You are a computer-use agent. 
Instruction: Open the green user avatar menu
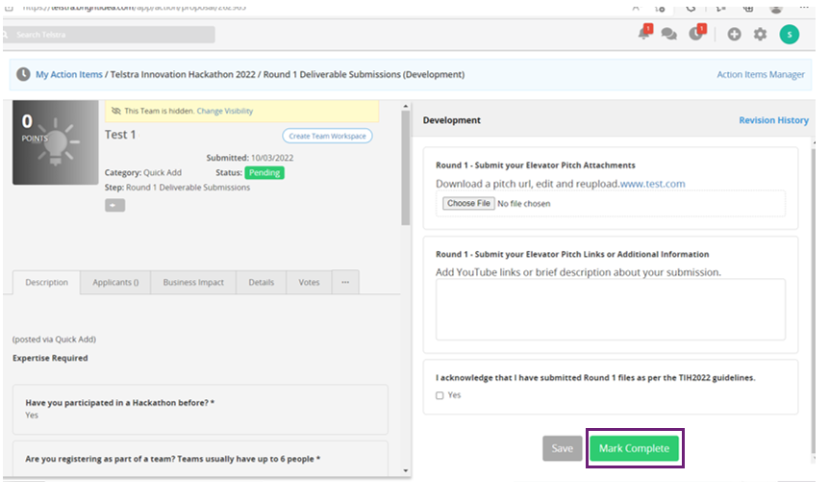pos(789,35)
